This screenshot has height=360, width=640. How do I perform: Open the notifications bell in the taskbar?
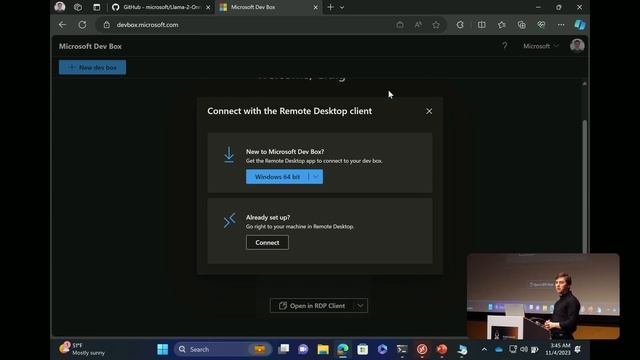(578, 349)
